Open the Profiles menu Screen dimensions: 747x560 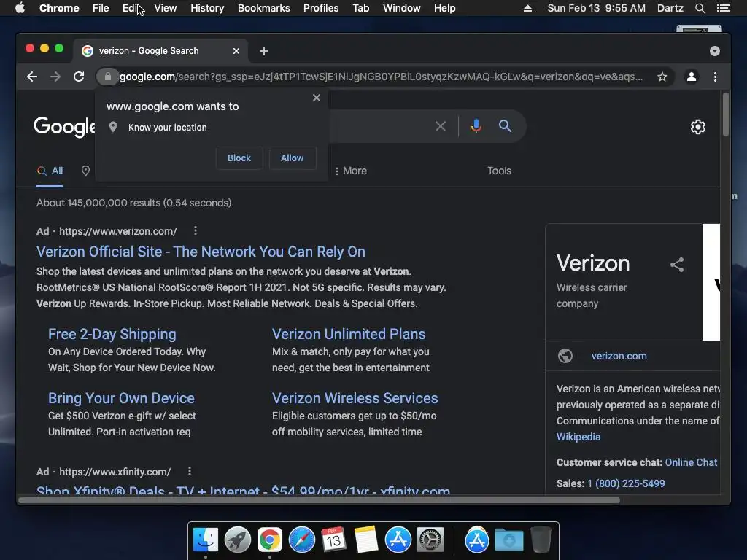click(321, 8)
